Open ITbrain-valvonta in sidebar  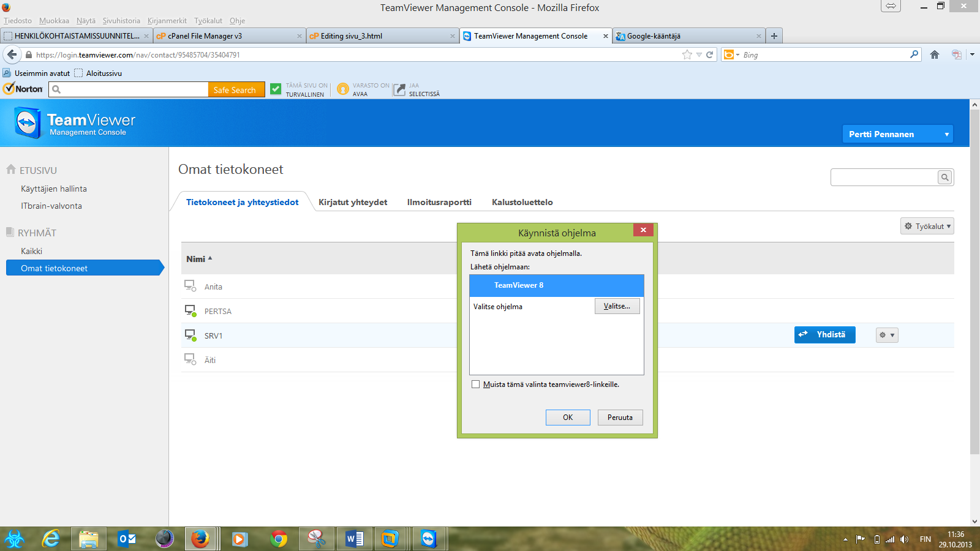[x=51, y=206]
